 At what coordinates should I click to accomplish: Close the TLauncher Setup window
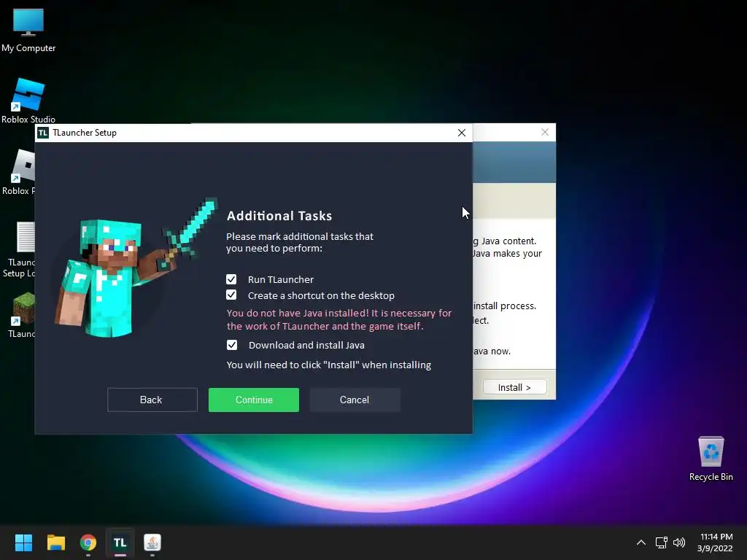tap(461, 133)
